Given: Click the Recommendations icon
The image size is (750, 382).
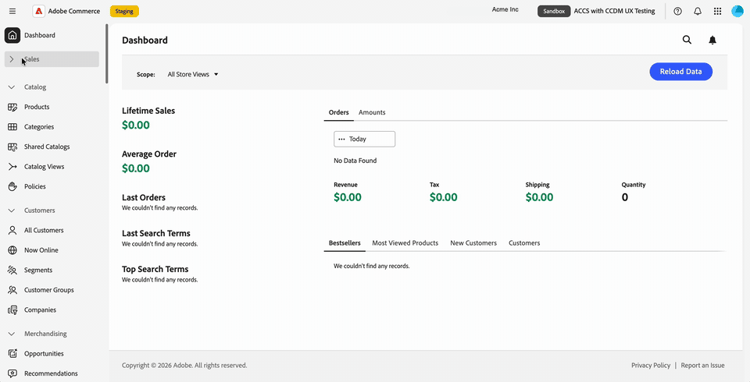Looking at the screenshot, I should (x=12, y=373).
